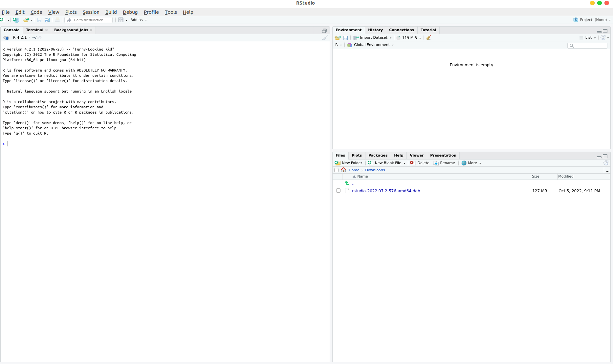613x364 pixels.
Task: Open workspace panes layout icon
Action: click(x=121, y=20)
